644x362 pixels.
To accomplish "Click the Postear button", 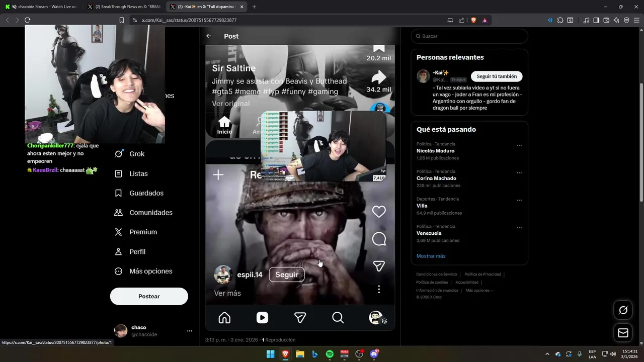I will pos(149,296).
